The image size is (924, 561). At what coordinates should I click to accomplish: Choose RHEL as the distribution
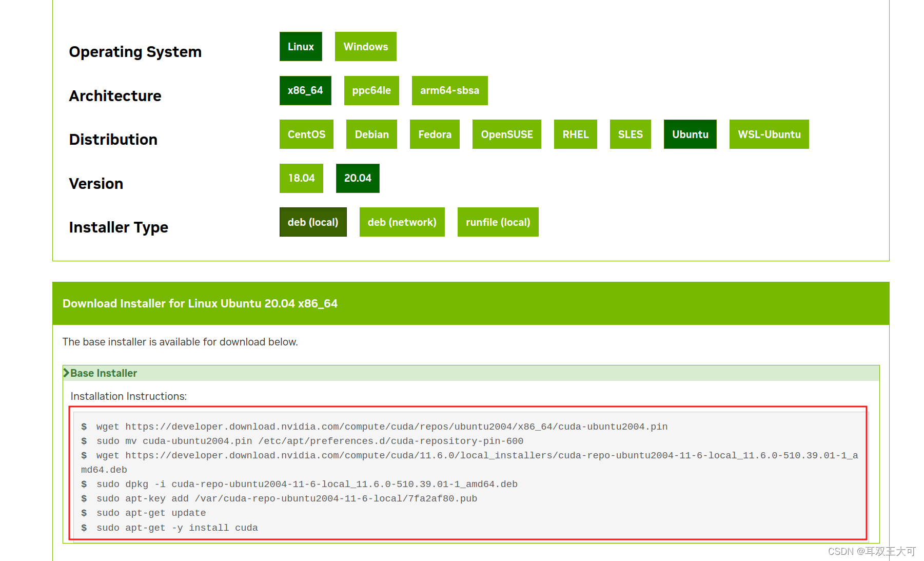point(576,134)
